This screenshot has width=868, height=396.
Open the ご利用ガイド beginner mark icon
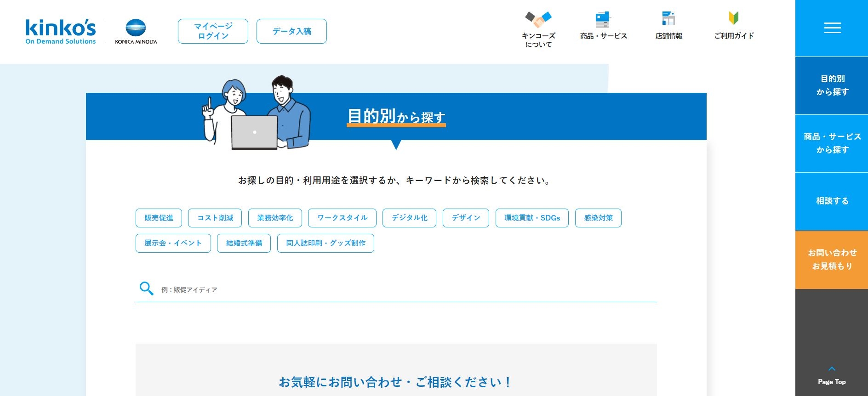coord(734,18)
